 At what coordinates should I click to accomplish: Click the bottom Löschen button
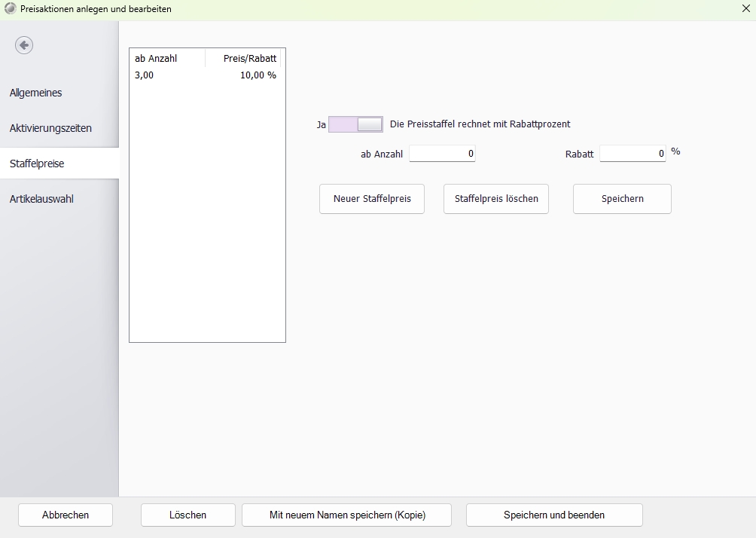tap(187, 515)
